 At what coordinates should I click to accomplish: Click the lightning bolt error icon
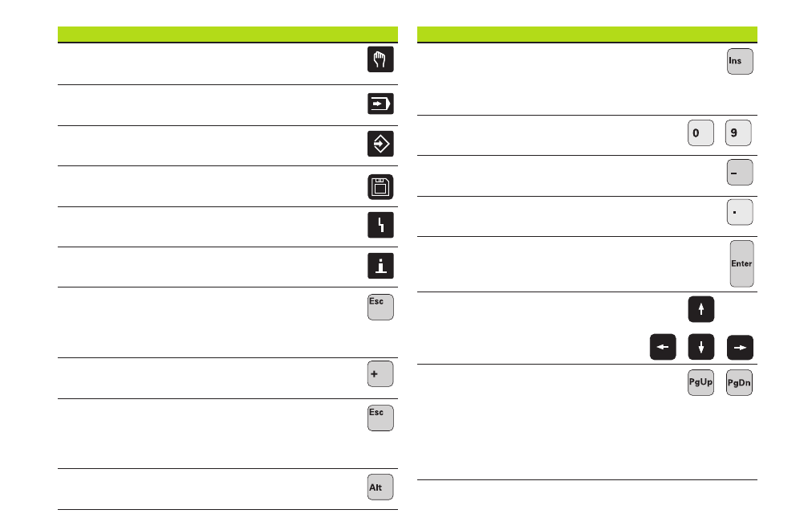380,225
